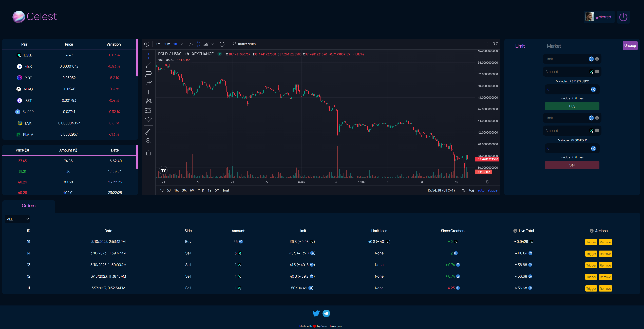Select the ruler measure tool
644x329 pixels.
click(x=148, y=131)
